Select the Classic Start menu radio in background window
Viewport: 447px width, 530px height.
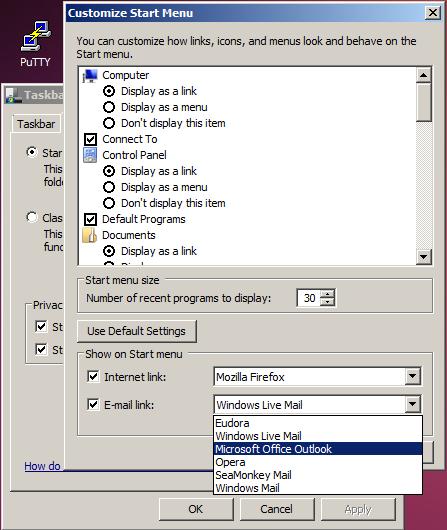(31, 217)
